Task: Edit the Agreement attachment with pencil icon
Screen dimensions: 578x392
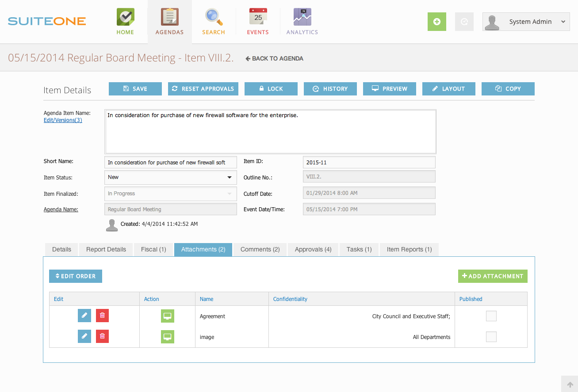Action: pyautogui.click(x=84, y=316)
